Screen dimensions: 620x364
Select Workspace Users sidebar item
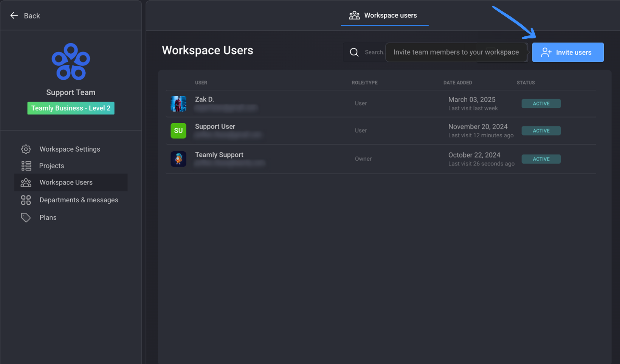point(71,182)
